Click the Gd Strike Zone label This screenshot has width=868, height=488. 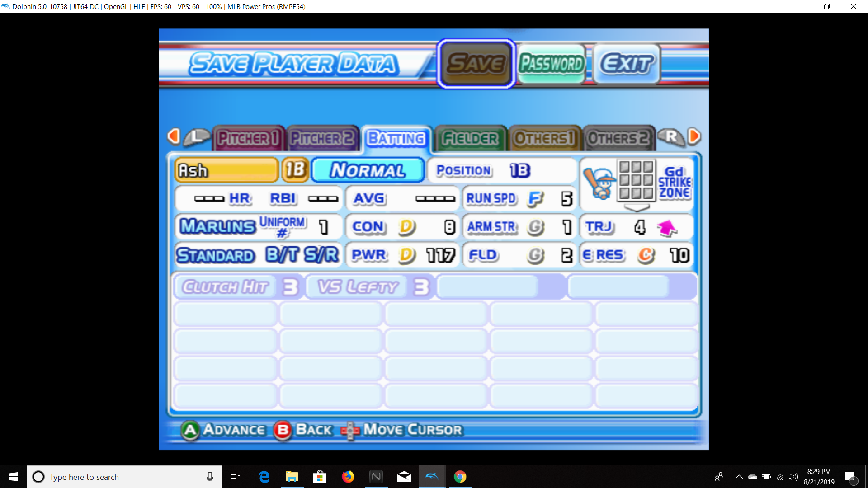tap(675, 183)
